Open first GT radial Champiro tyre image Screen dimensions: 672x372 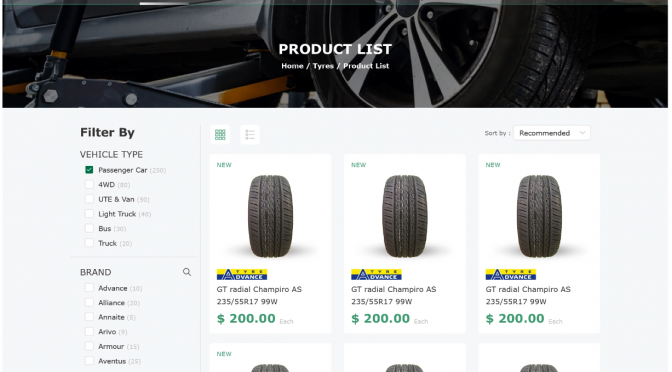point(270,216)
